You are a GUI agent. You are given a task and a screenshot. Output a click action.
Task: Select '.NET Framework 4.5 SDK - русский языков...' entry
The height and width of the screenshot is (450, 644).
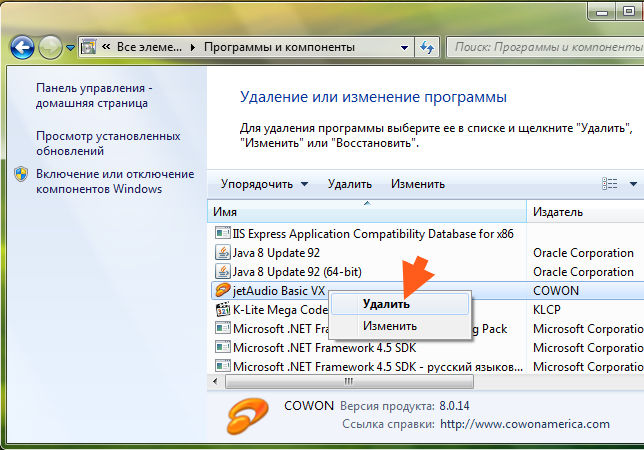click(x=378, y=367)
